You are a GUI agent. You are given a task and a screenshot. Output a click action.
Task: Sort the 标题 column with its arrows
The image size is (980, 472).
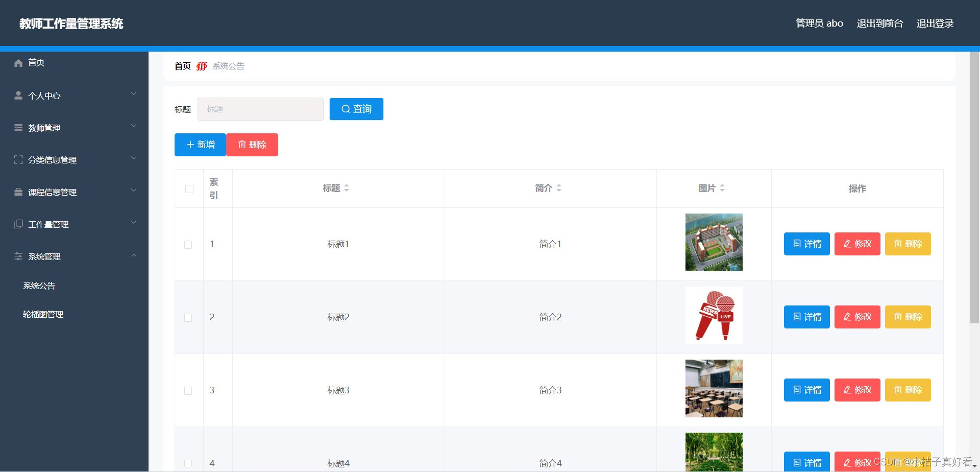tap(347, 188)
